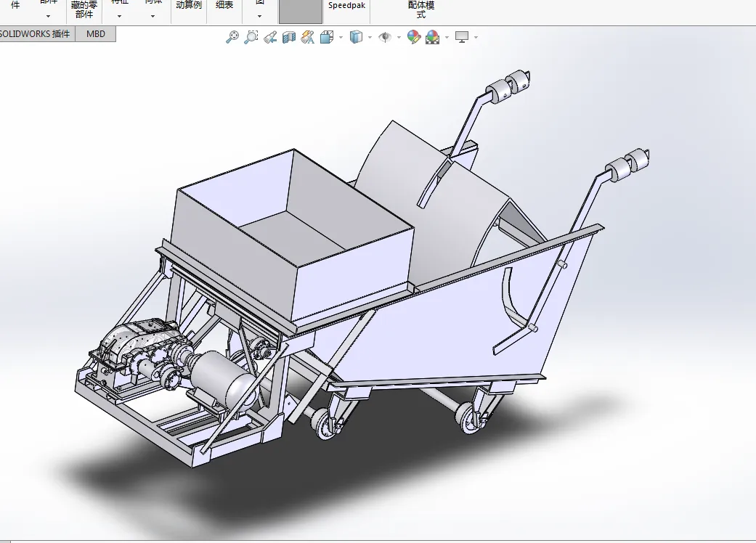Click the gray highlighted ribbon button beside Speedpak
This screenshot has height=543, width=756.
click(301, 12)
